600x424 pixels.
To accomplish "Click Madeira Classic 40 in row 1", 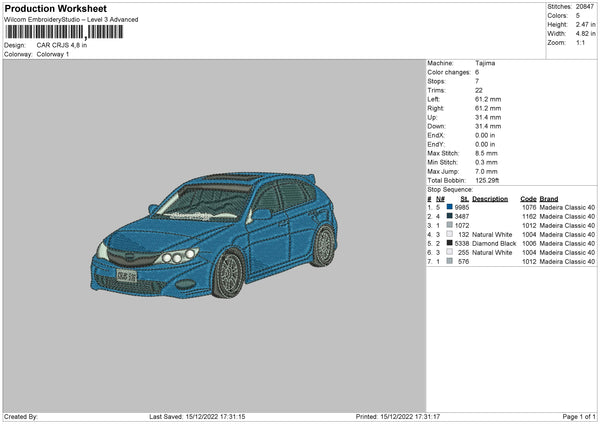I will click(567, 207).
